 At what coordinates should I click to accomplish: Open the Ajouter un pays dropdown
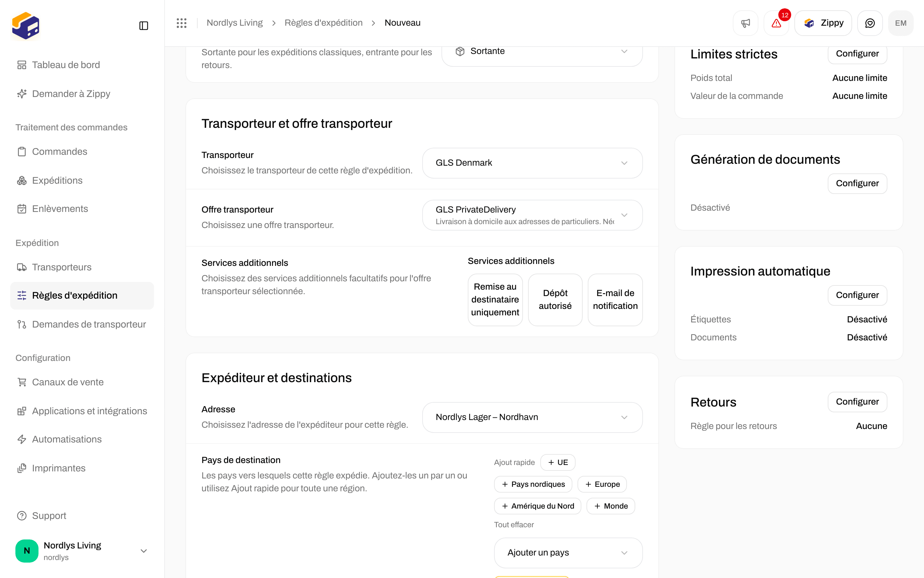[568, 553]
